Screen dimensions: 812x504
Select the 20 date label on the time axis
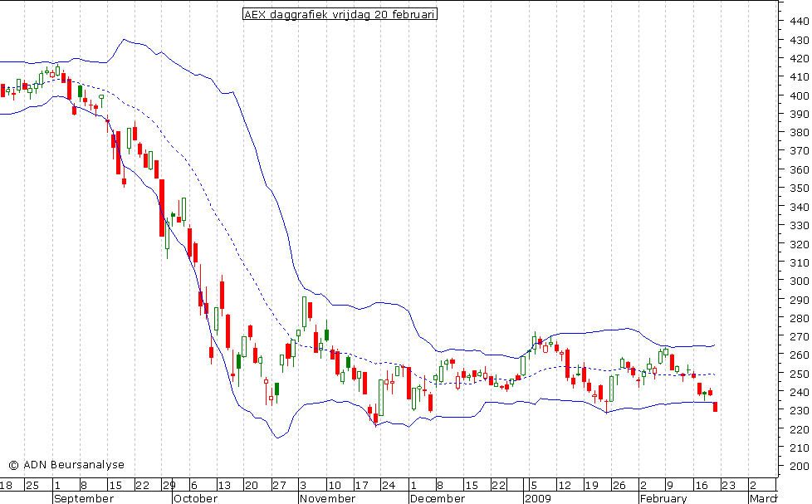pos(252,486)
